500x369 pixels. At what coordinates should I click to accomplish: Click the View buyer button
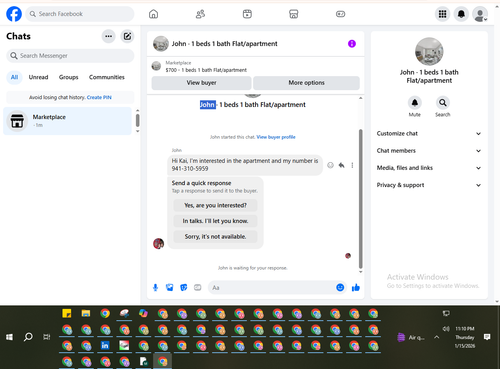pos(201,83)
